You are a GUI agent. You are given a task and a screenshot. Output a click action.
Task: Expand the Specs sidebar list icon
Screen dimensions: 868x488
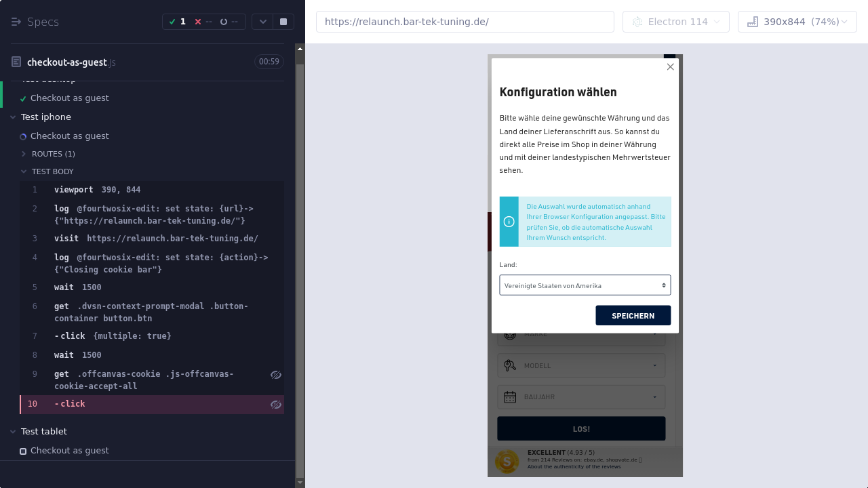tap(16, 22)
